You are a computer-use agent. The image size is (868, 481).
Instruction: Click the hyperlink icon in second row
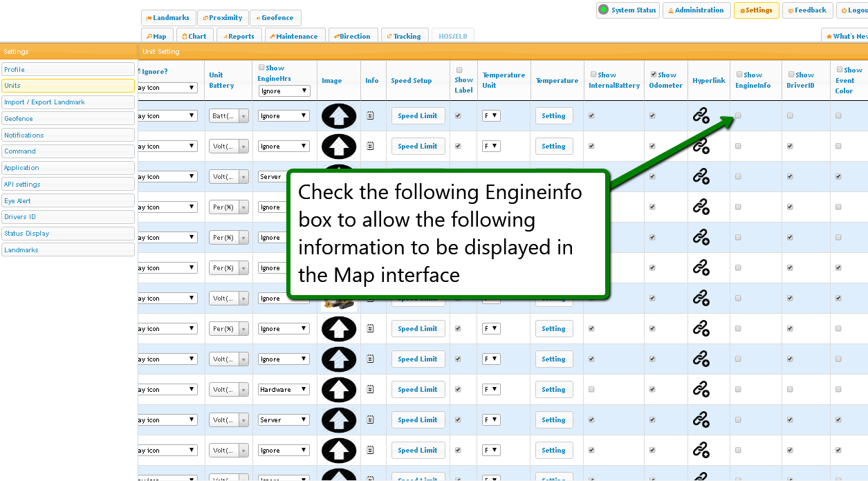[701, 147]
